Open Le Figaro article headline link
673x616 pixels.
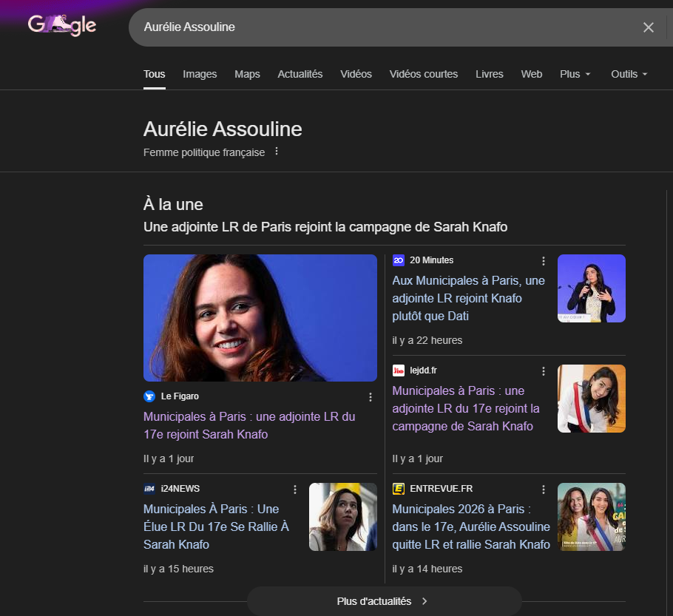(248, 425)
